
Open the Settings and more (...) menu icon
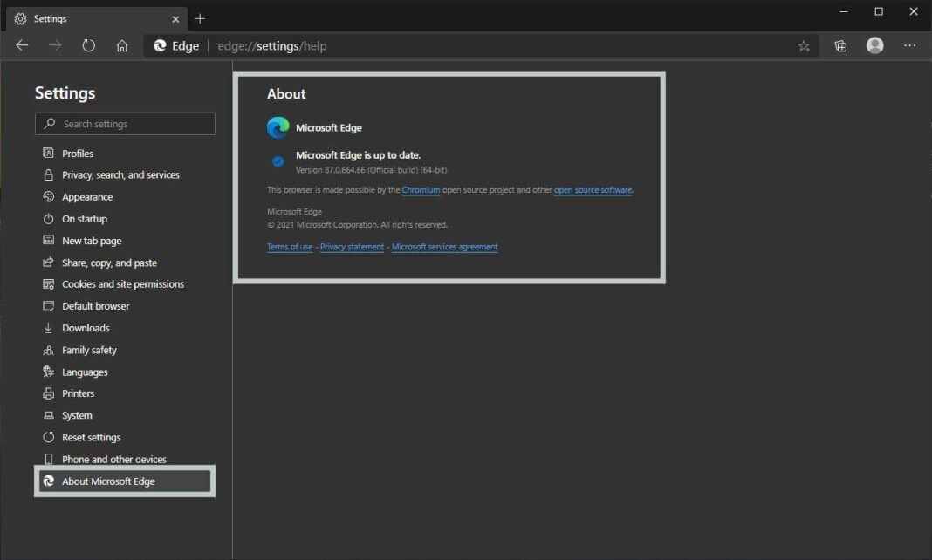point(910,45)
